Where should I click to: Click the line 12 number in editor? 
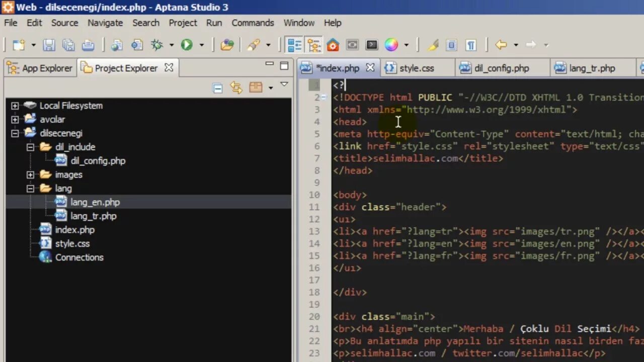314,219
